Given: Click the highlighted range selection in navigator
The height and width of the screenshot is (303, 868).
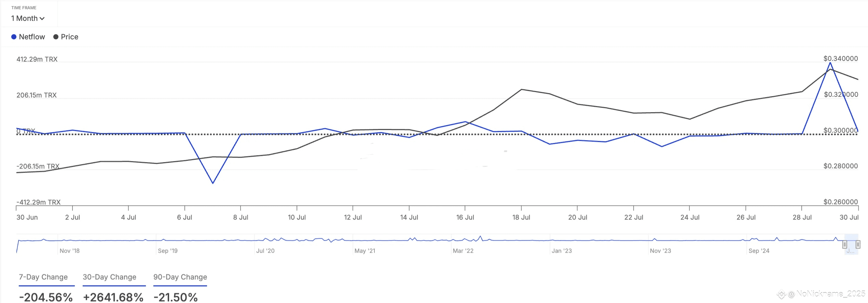Looking at the screenshot, I should [851, 244].
